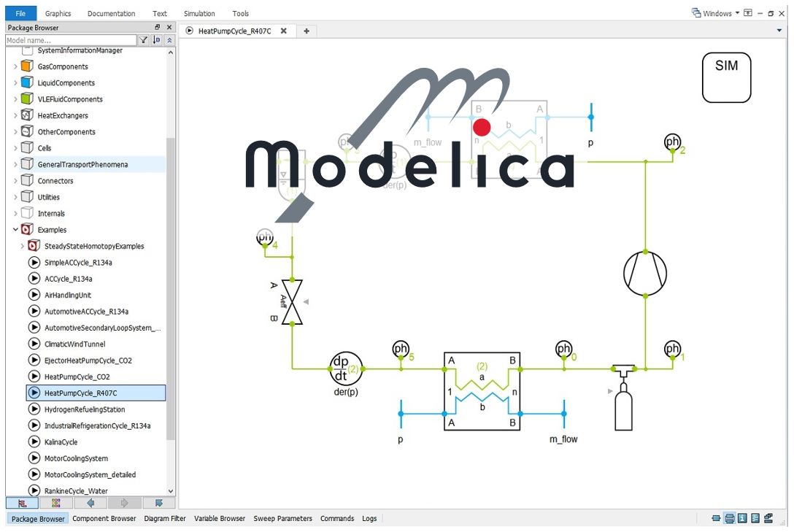Collapse all packages with the double-chevron icon
Screen dimensions: 794x532
(x=168, y=39)
